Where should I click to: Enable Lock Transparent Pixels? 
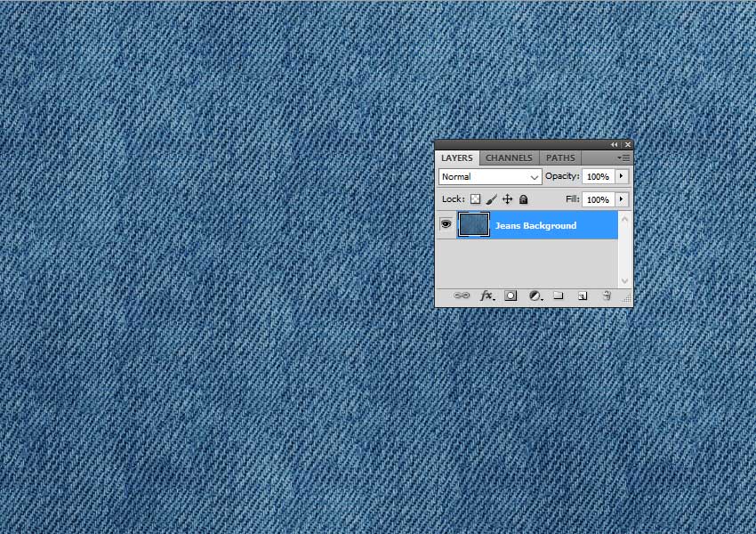tap(475, 198)
